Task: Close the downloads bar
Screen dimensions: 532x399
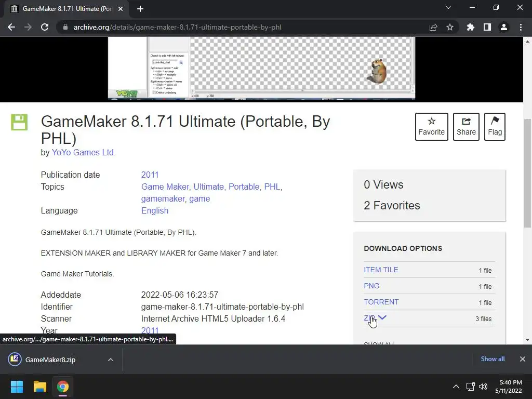Action: point(523,359)
